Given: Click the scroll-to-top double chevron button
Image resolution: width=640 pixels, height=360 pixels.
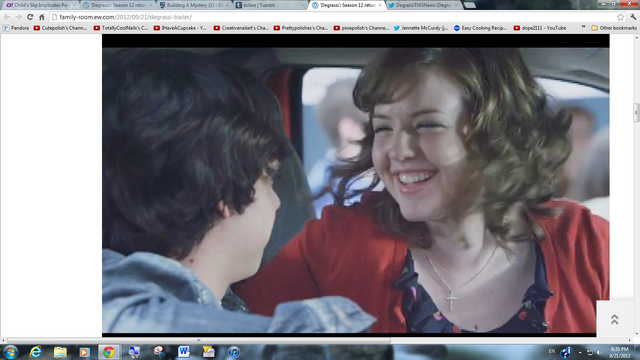Looking at the screenshot, I should (x=614, y=319).
